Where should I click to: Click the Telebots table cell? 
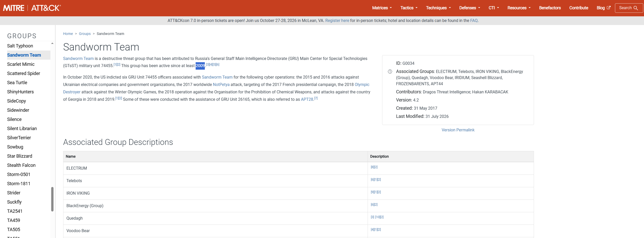pos(215,181)
